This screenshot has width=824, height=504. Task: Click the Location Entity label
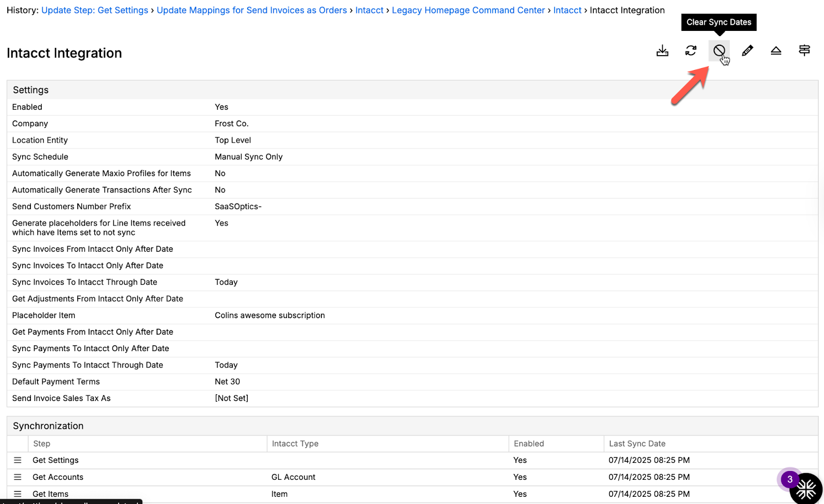click(x=40, y=140)
